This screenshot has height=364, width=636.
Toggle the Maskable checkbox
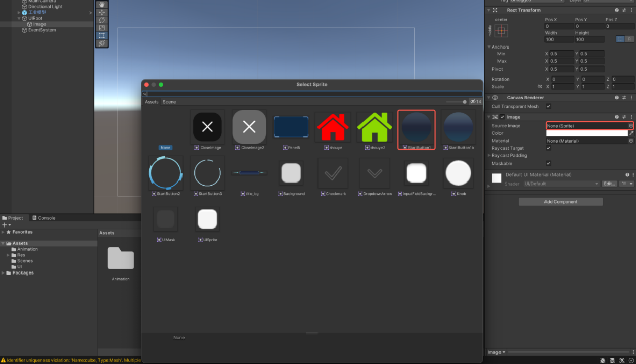click(549, 163)
